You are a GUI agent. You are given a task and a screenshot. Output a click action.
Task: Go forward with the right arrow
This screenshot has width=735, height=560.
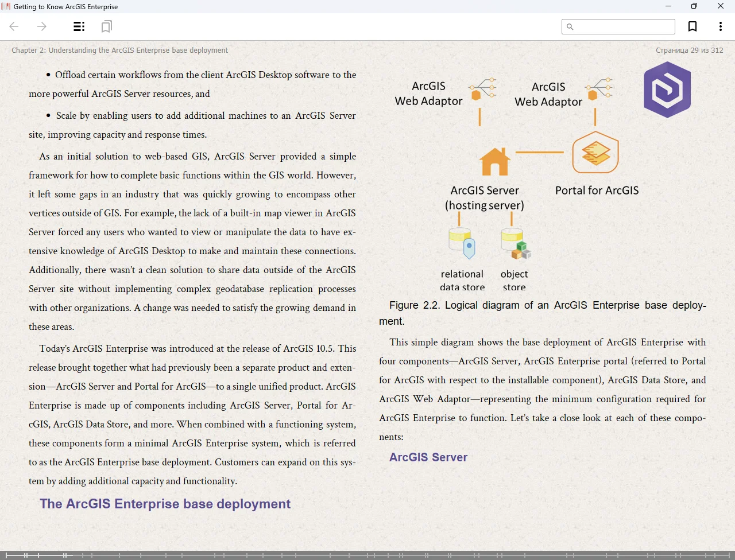pos(42,26)
